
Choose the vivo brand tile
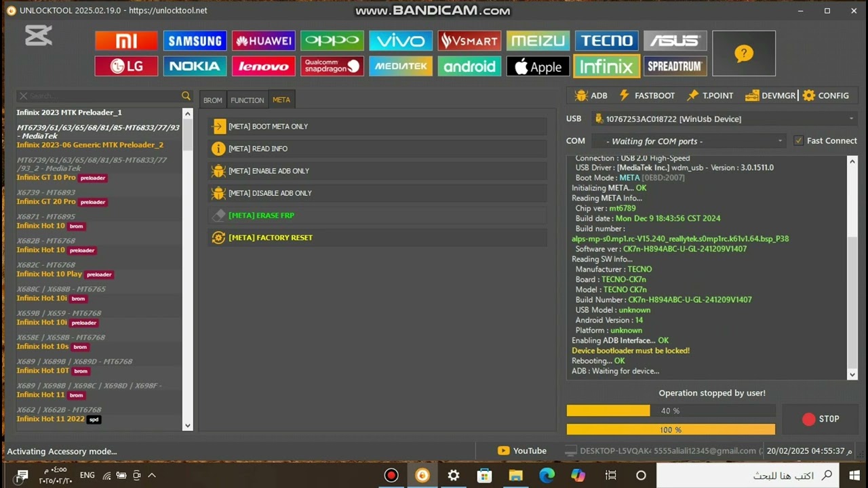tap(401, 41)
